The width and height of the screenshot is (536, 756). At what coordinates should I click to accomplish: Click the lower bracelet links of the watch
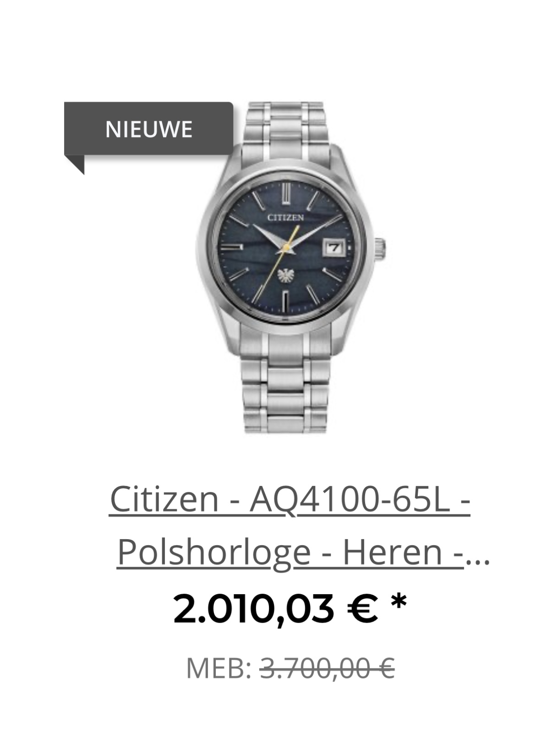click(x=286, y=384)
